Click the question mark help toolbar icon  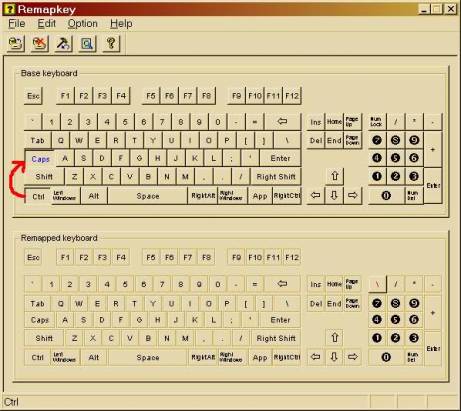[111, 43]
